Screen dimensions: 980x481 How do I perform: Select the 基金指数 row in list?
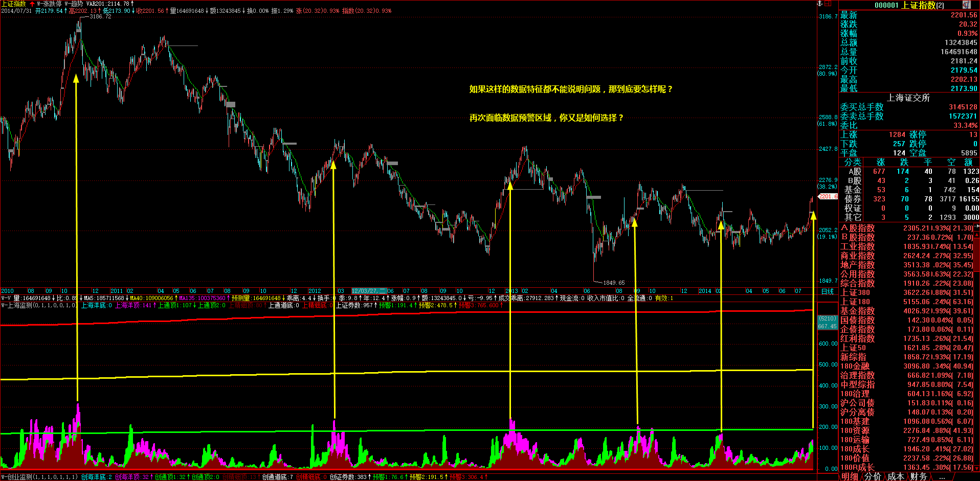[858, 311]
